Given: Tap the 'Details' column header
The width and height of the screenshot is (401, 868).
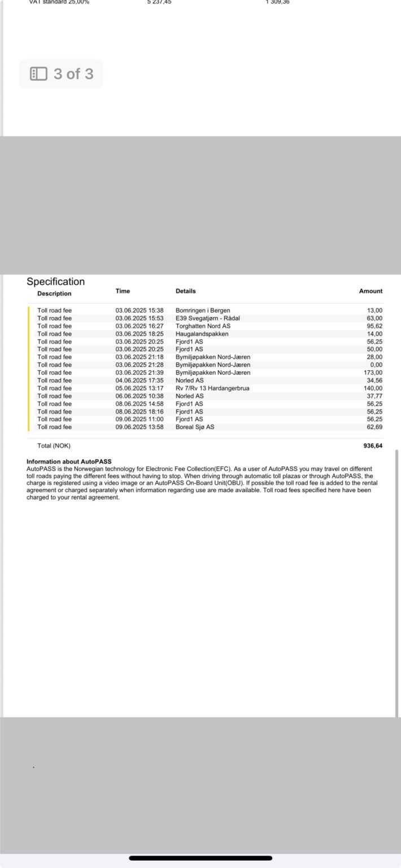Looking at the screenshot, I should pyautogui.click(x=186, y=291).
